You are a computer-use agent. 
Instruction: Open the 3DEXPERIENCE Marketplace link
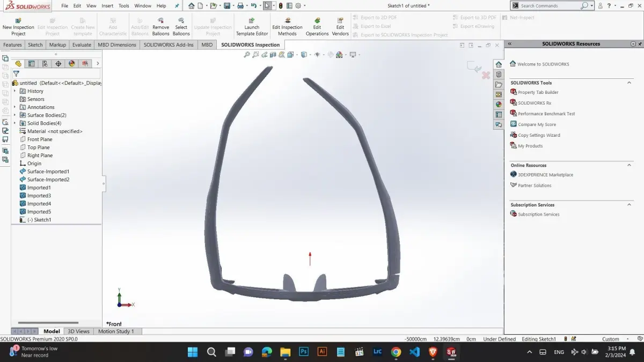point(545,175)
